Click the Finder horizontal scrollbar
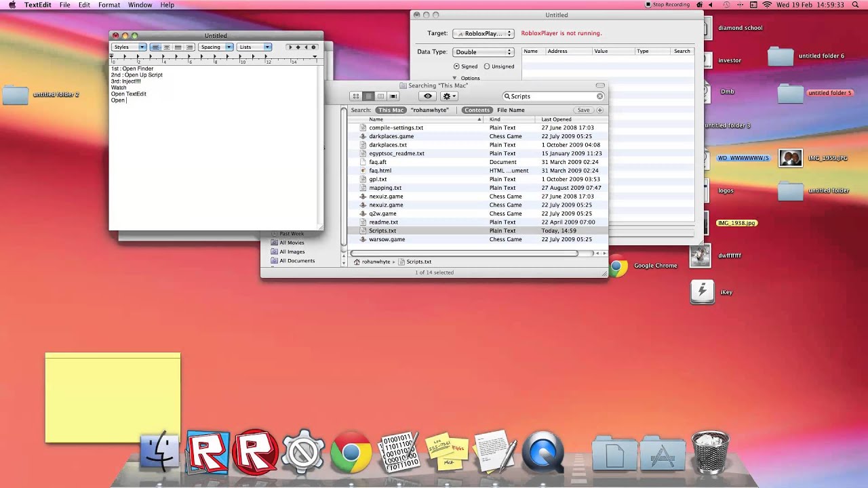The image size is (868, 488). click(x=465, y=253)
